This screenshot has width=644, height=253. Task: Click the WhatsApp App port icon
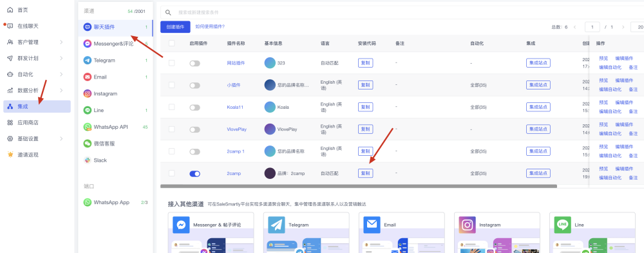[x=87, y=203]
